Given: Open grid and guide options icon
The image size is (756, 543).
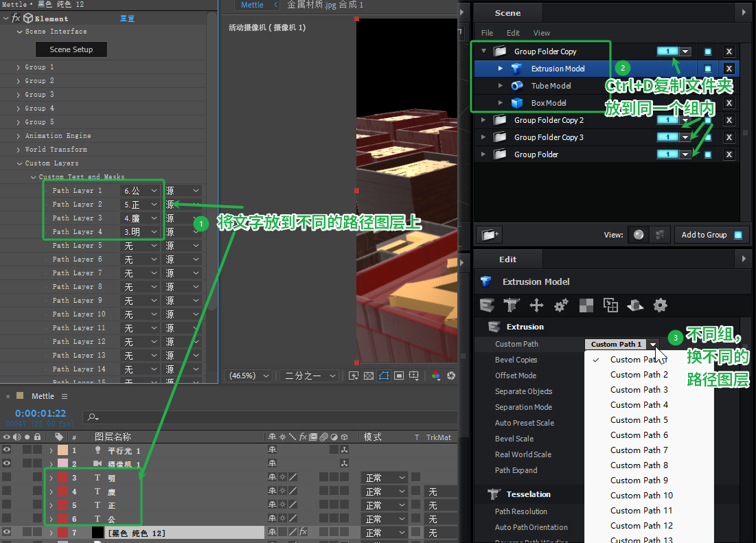Looking at the screenshot, I should click(x=413, y=376).
